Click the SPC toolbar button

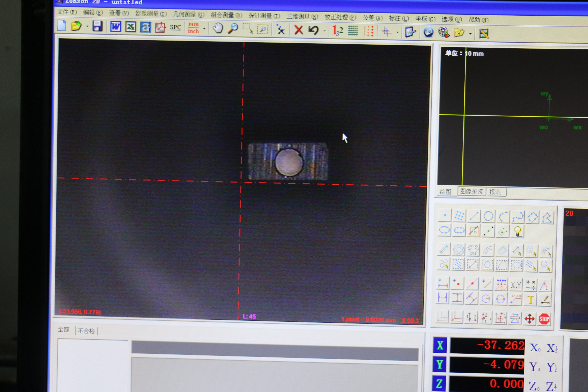pos(175,27)
